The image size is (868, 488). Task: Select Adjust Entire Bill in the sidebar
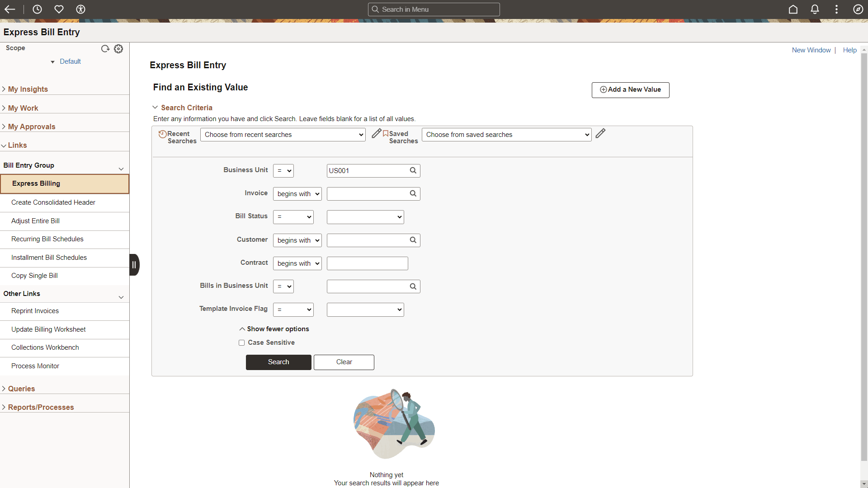(35, 221)
